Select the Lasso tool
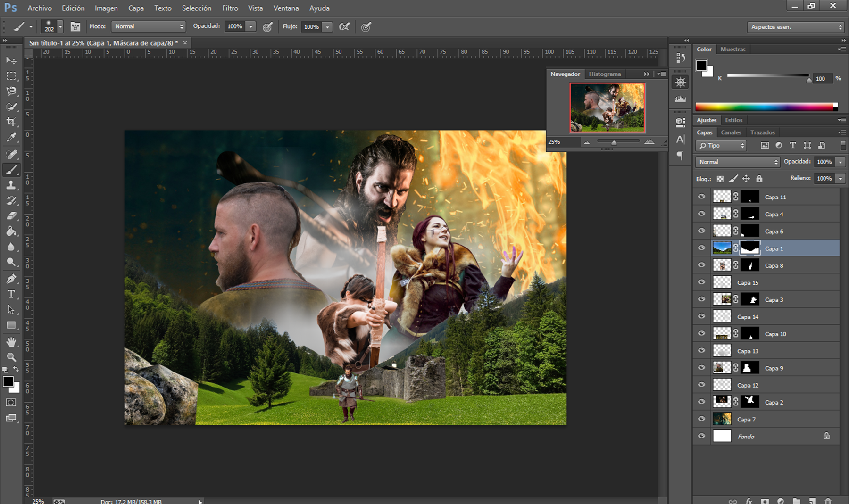Screen dimensions: 849x504 tap(11, 91)
